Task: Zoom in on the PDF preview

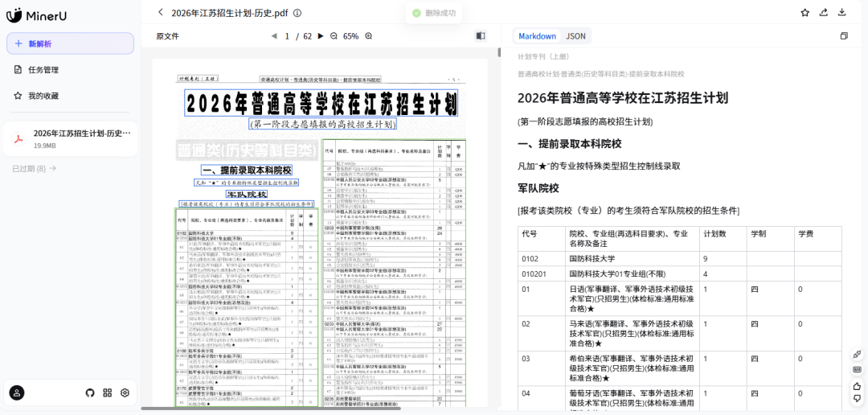Action: (369, 36)
